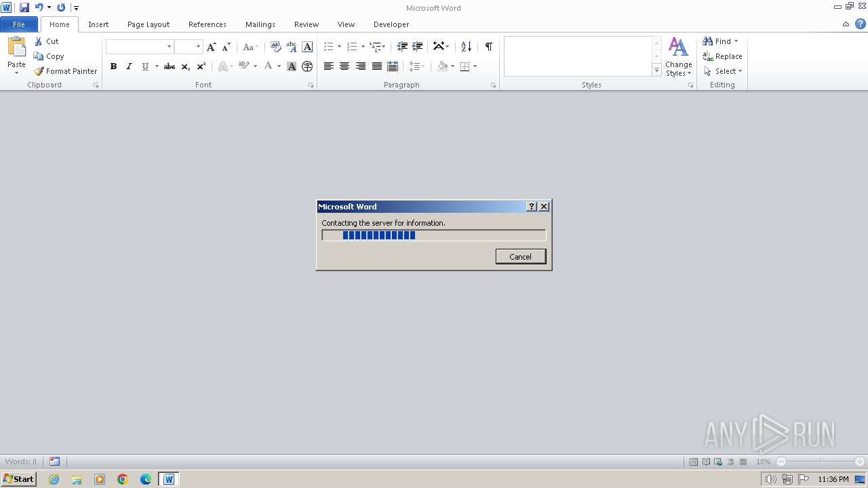Screen dimensions: 868x488
Task: Click the Undo icon in quick access toolbar
Action: [x=39, y=7]
